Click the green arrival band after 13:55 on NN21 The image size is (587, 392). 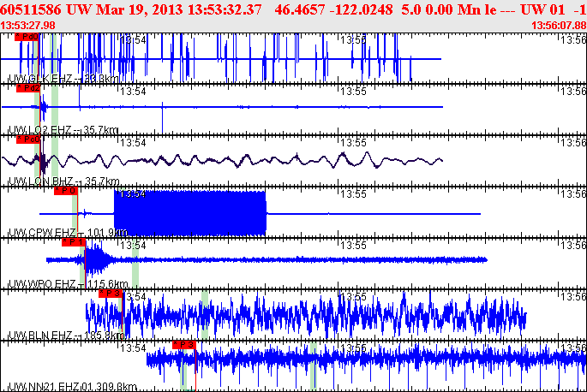(314, 364)
